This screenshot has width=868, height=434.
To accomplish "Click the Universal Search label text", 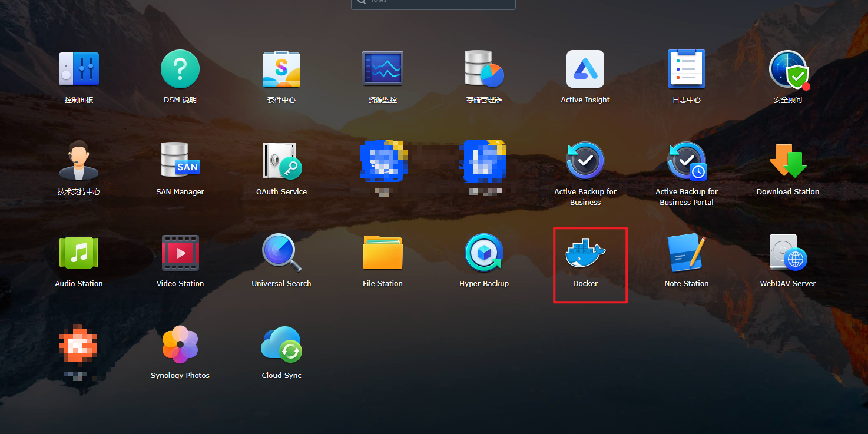I will click(x=281, y=284).
